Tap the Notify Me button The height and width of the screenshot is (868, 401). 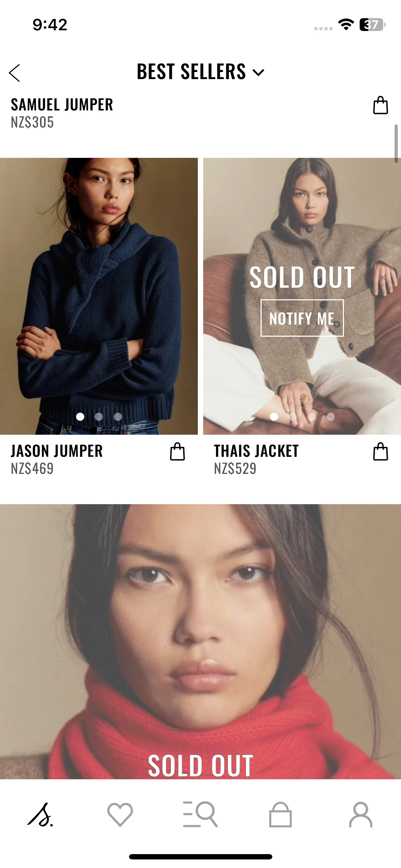[x=302, y=318]
